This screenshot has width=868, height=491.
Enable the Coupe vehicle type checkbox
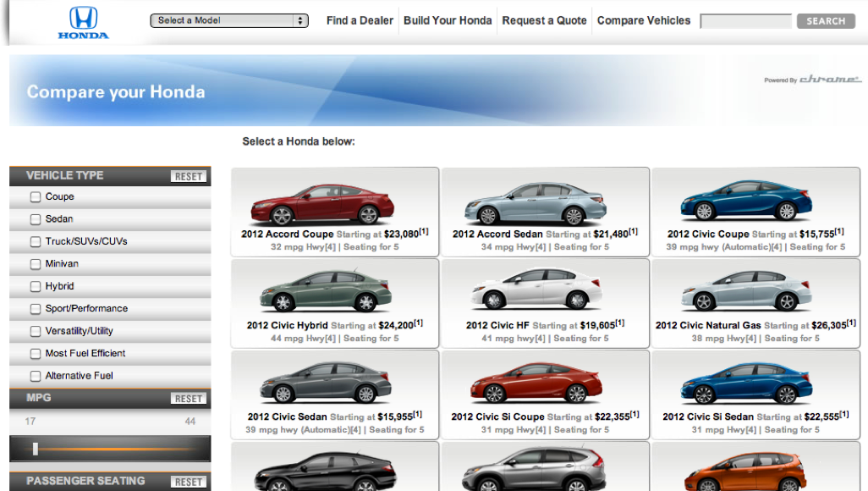tap(36, 197)
